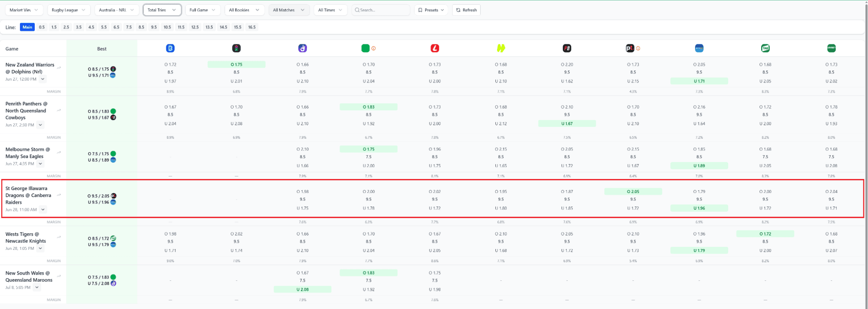
Task: Open the Total Tries market dropdown
Action: (x=162, y=10)
